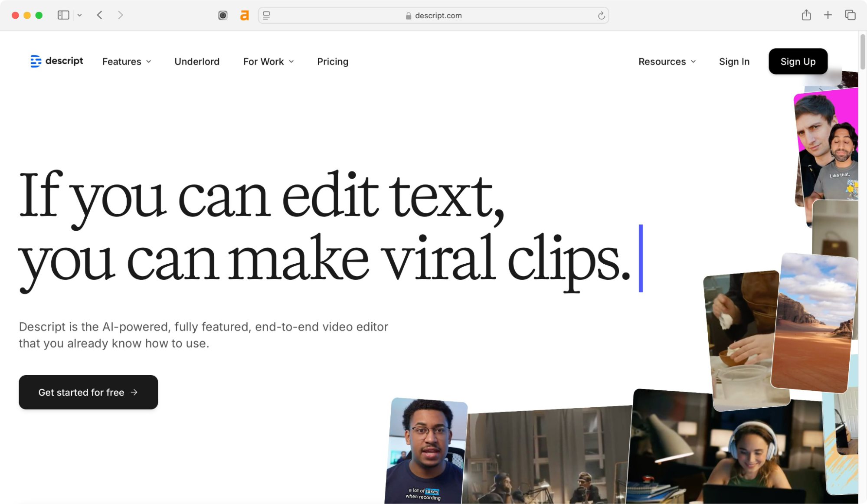Toggle the Safari sidebar
The width and height of the screenshot is (867, 504).
click(x=63, y=15)
